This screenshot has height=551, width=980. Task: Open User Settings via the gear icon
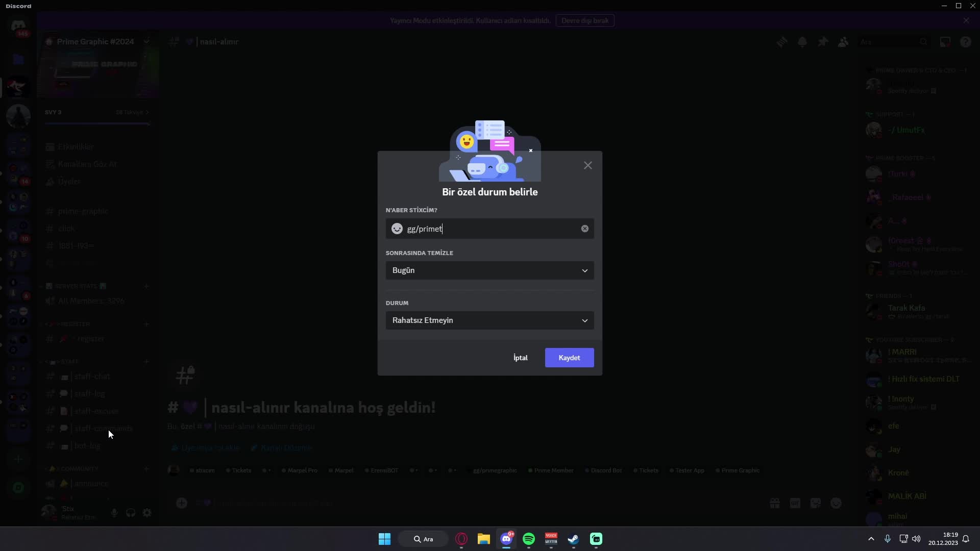pos(146,513)
